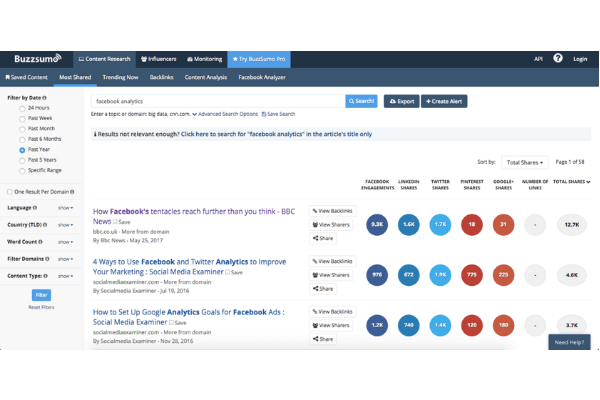The height and width of the screenshot is (400, 600).
Task: Click the BuzzSumo logo
Action: [38, 59]
